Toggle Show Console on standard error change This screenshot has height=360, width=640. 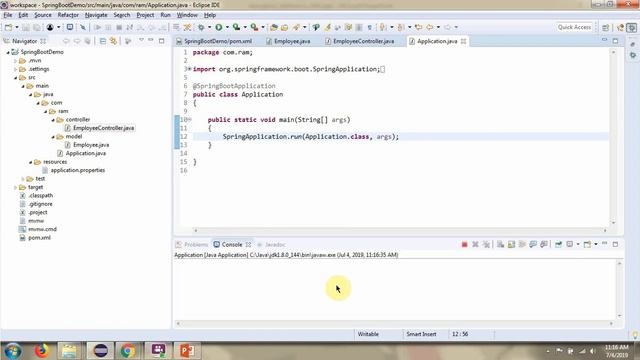click(x=544, y=244)
